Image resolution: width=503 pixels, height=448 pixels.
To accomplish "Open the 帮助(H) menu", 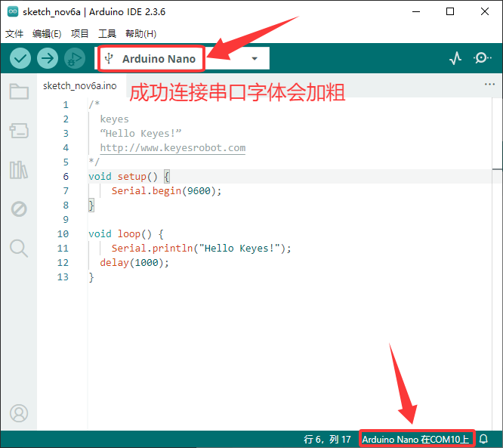I will 140,34.
